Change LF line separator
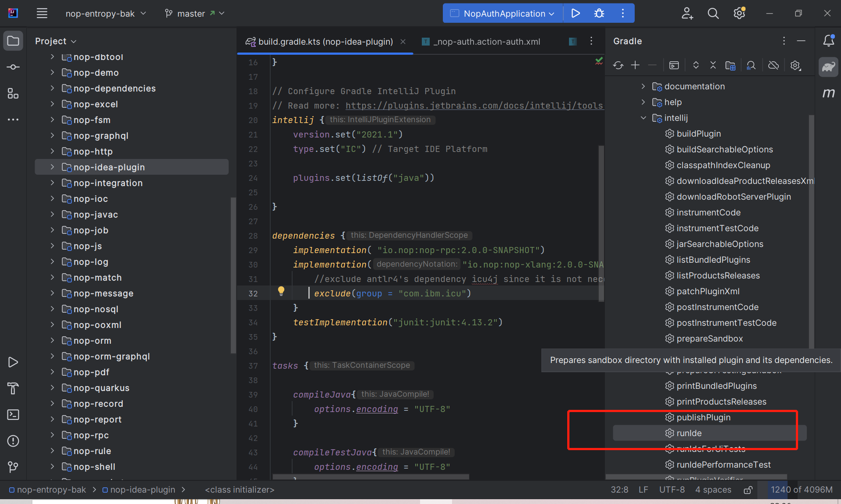 click(643, 490)
